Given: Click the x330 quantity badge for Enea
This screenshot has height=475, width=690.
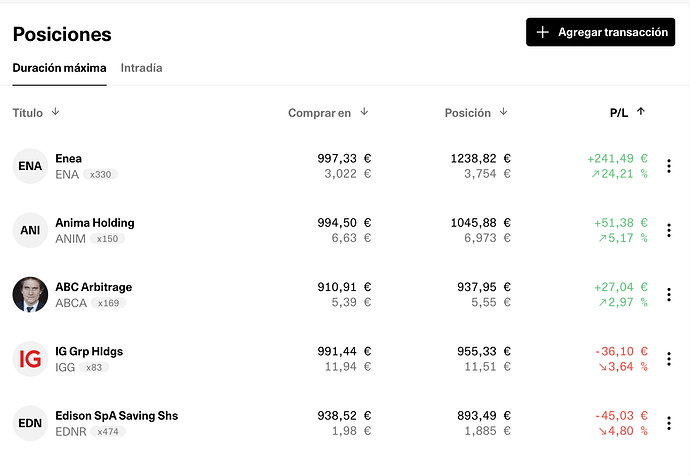Looking at the screenshot, I should [100, 174].
